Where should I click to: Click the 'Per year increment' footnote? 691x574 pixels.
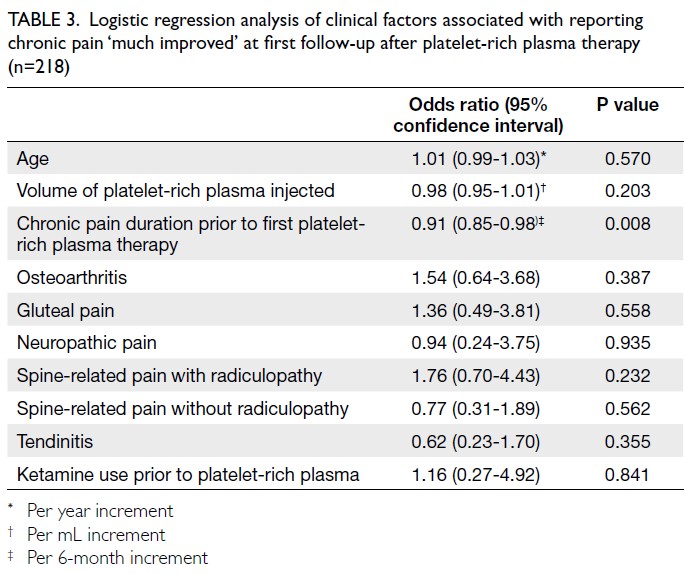[100, 511]
